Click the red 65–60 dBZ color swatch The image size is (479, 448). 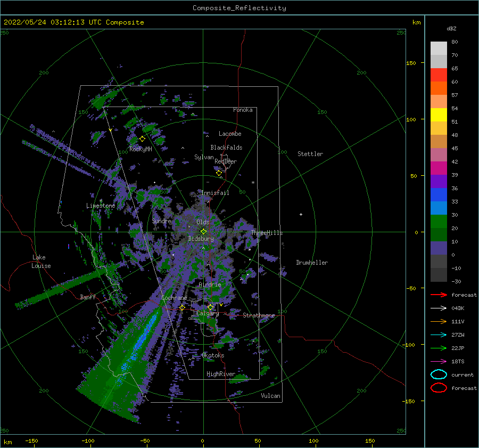(439, 75)
